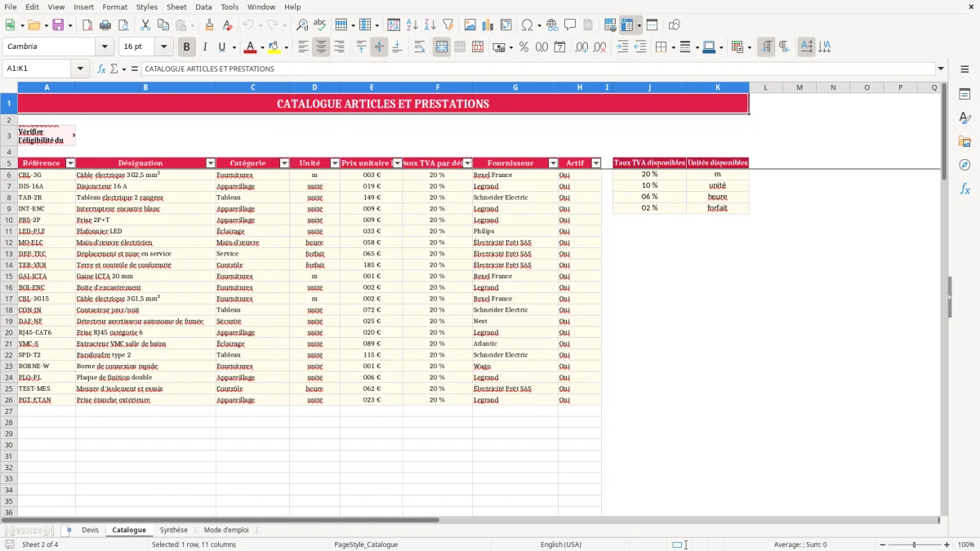The image size is (980, 551).
Task: Toggle merge and center cells
Action: tap(442, 47)
